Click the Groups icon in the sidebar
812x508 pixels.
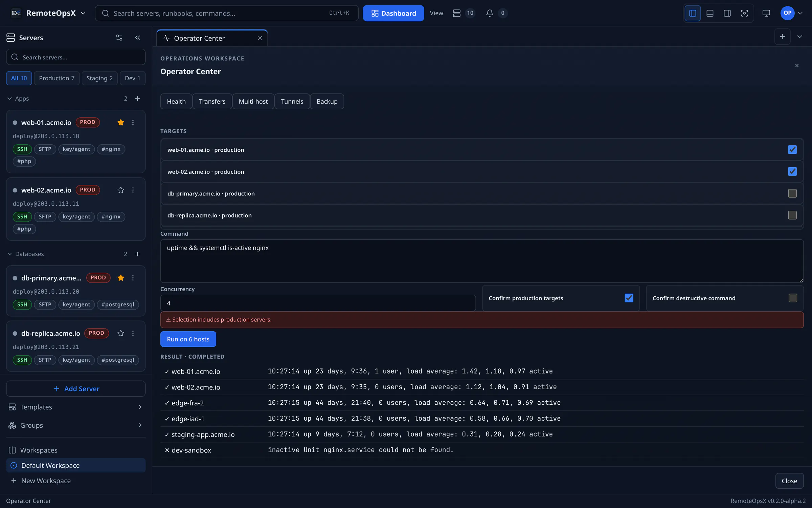(12, 425)
